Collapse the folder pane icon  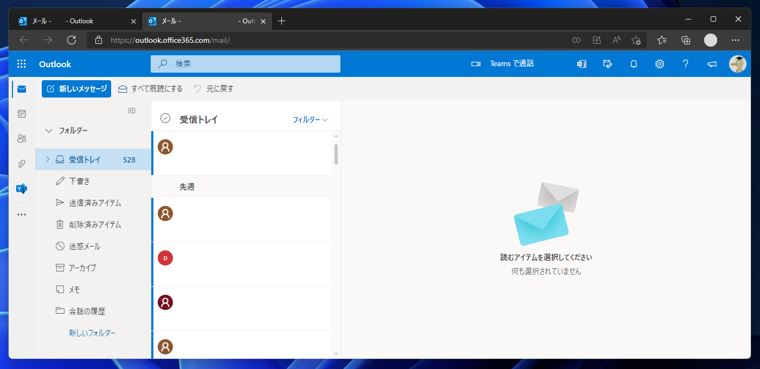(131, 111)
